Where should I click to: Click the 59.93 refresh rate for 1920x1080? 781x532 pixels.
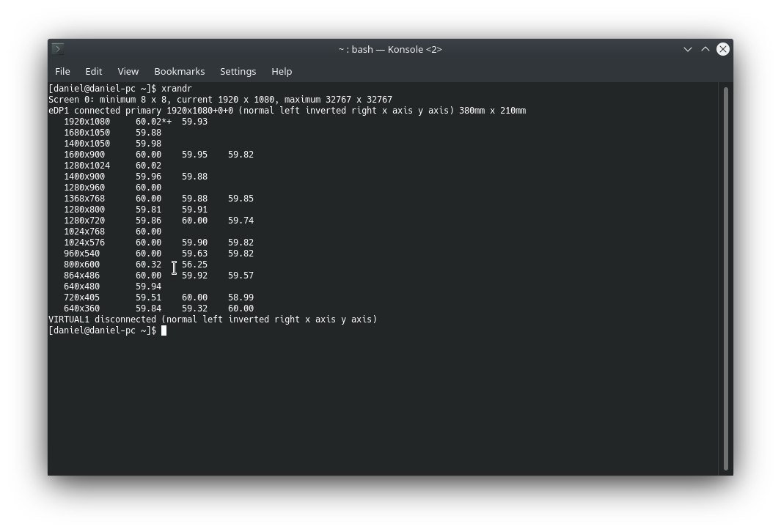pyautogui.click(x=195, y=122)
